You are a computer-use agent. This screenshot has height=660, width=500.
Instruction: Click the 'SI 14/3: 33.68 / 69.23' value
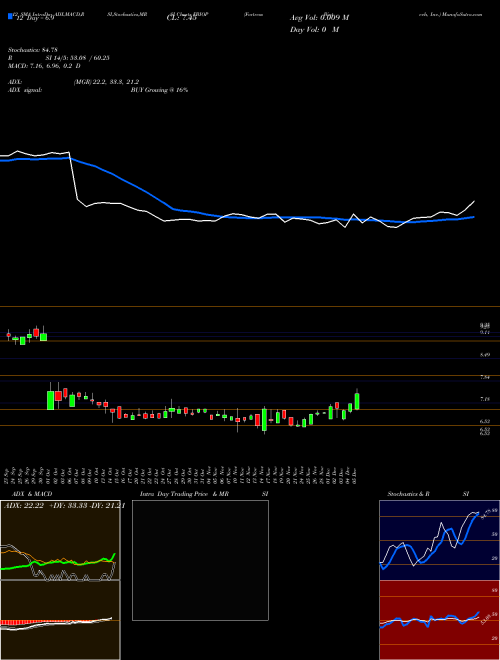point(78,58)
